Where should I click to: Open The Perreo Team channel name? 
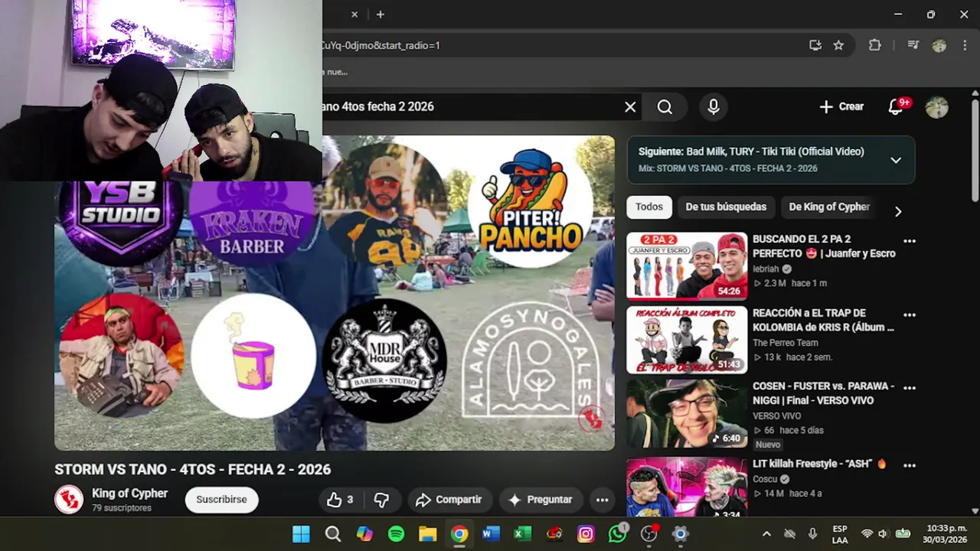tap(785, 343)
